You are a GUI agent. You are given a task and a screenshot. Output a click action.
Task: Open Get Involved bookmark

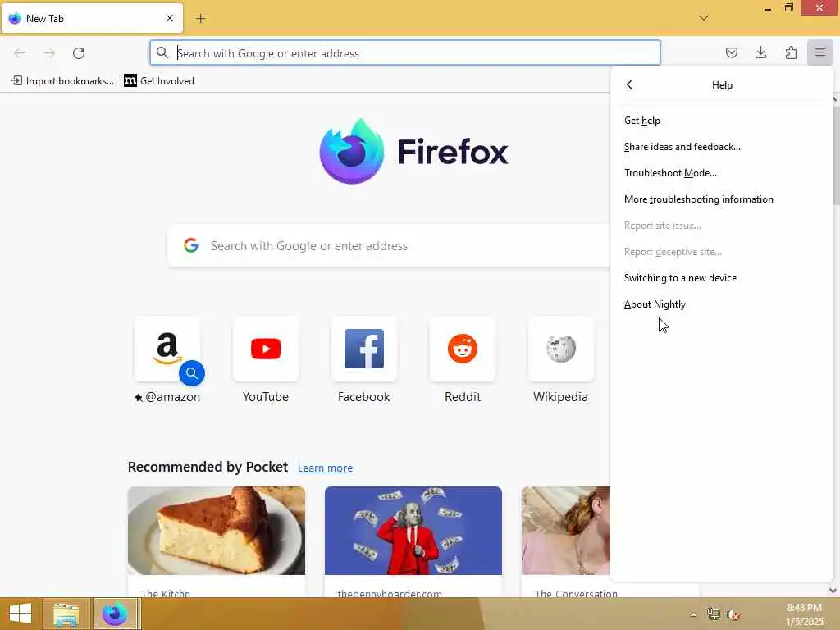[159, 81]
